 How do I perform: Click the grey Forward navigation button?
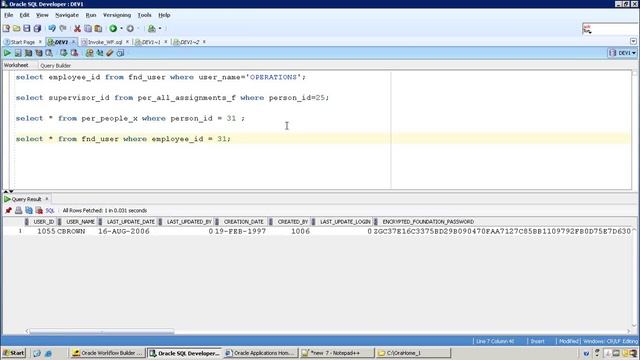130,28
